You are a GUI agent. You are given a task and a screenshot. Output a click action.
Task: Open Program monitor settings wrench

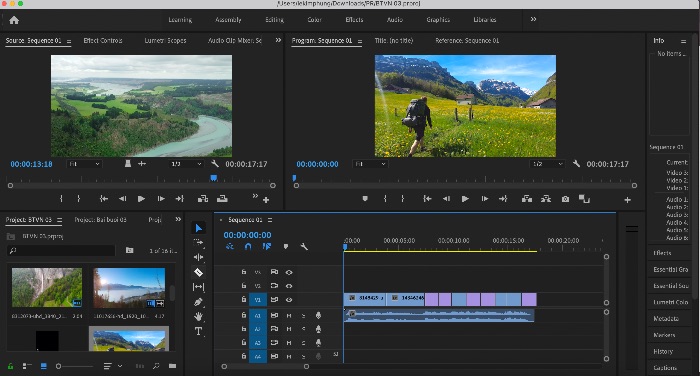click(x=576, y=164)
